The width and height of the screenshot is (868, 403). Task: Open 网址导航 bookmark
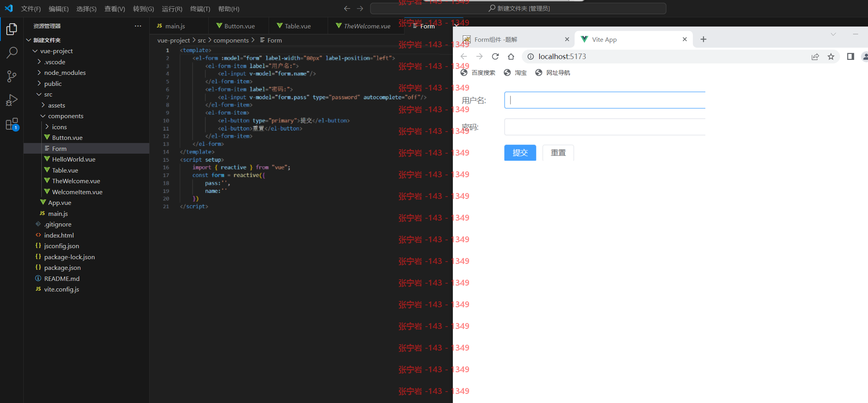coord(553,73)
